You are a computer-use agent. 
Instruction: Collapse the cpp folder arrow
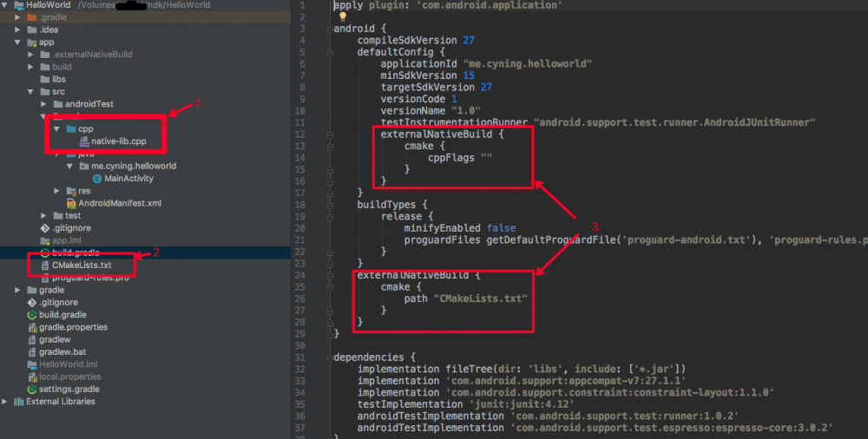tap(56, 129)
